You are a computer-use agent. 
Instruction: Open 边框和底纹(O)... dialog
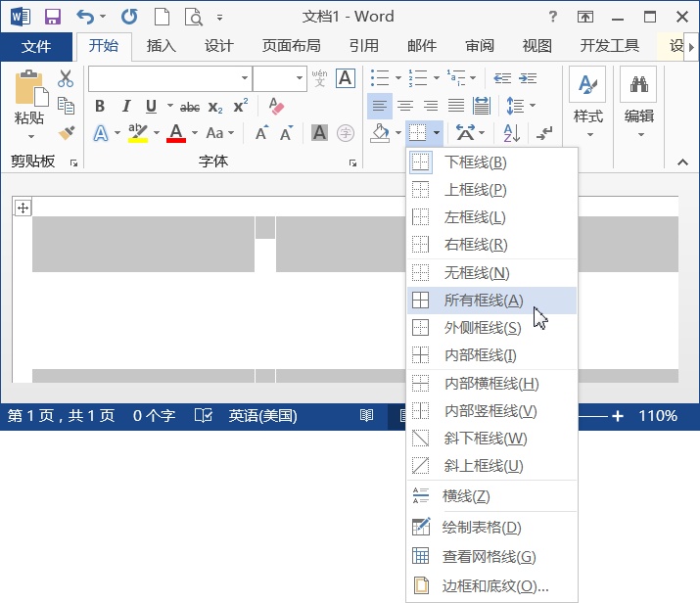[x=492, y=585]
